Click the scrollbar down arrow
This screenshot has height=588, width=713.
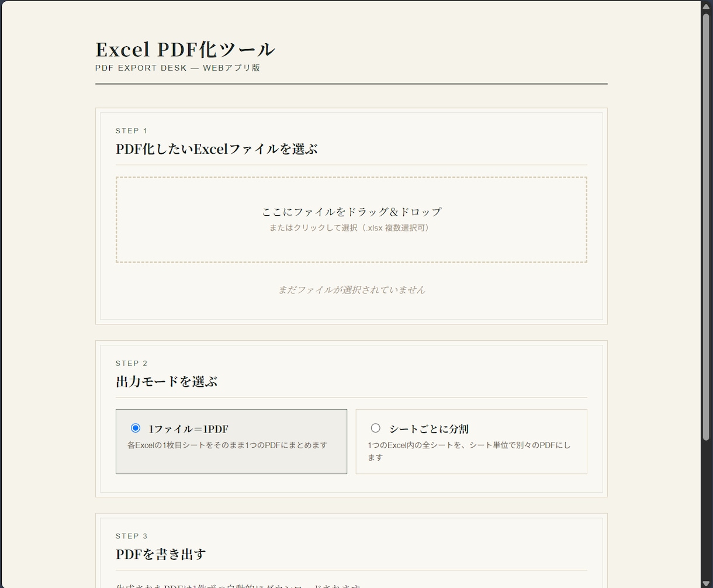[x=707, y=583]
